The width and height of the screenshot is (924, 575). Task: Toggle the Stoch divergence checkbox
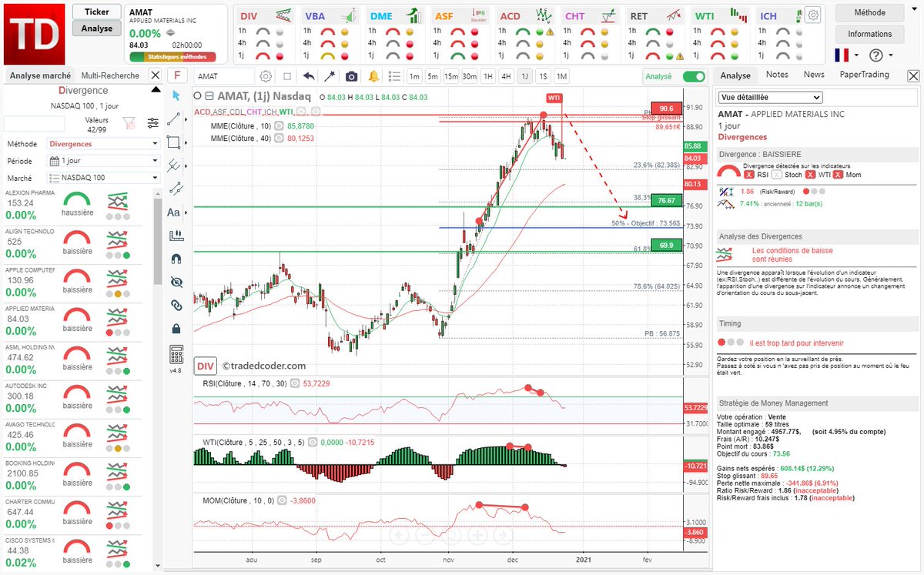(776, 175)
